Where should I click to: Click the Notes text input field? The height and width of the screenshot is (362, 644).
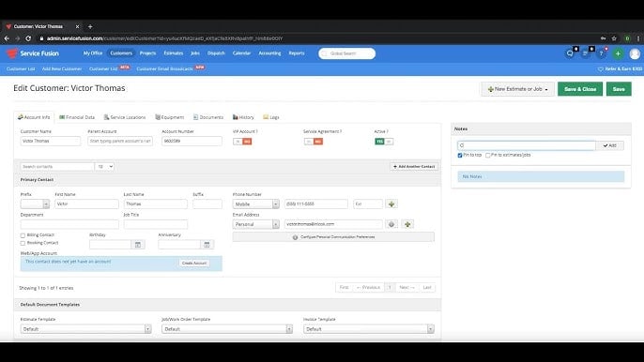click(x=527, y=145)
